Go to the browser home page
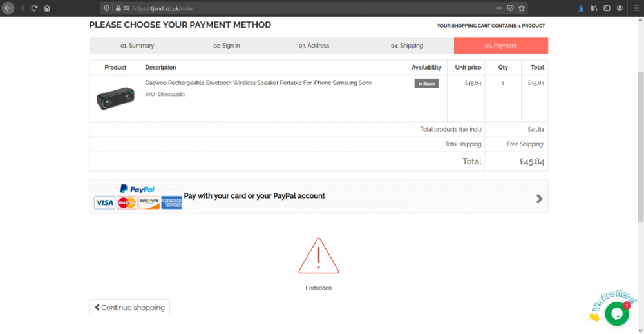 pyautogui.click(x=48, y=8)
